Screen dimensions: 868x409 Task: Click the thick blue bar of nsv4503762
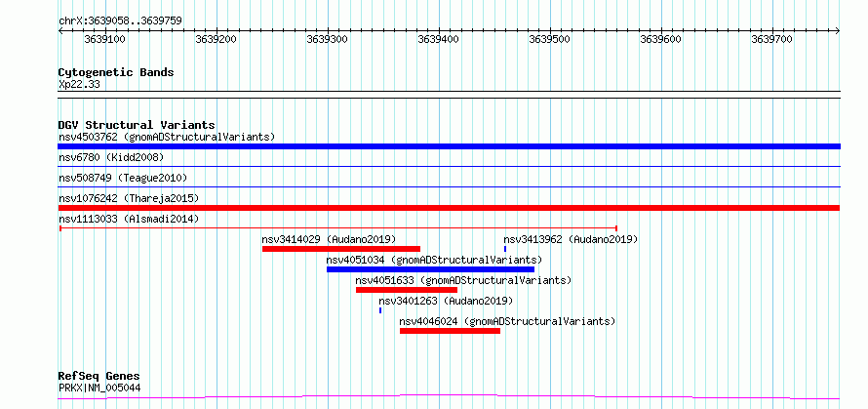coord(449,146)
